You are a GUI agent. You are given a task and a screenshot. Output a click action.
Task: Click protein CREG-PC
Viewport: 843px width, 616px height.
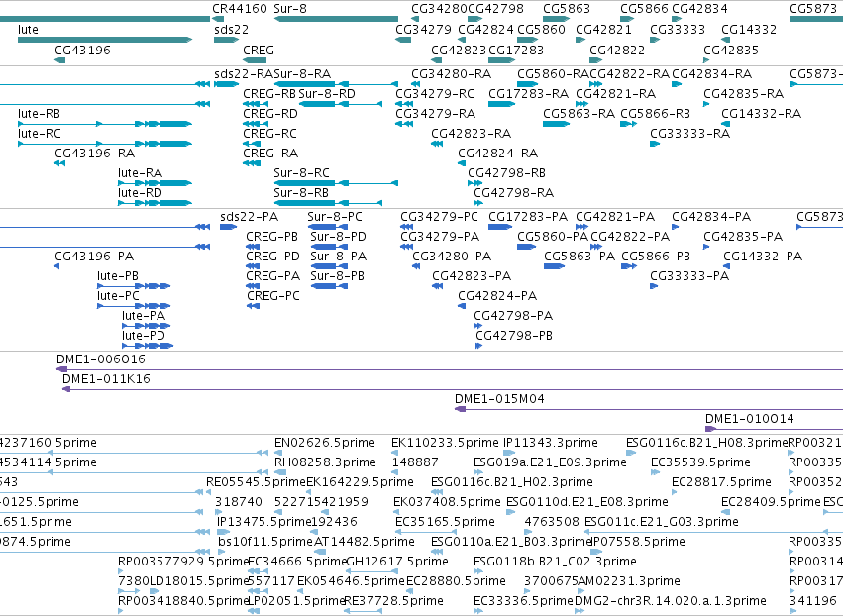click(x=272, y=296)
